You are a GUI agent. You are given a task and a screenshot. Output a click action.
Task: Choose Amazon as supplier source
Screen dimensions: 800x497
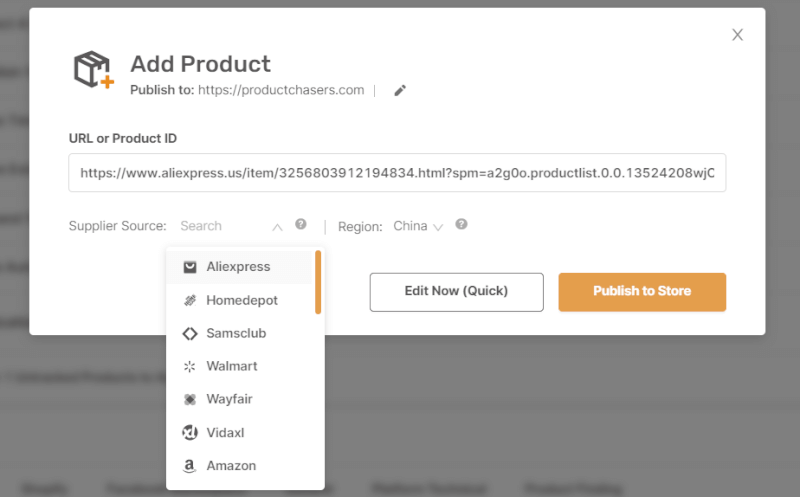point(239,466)
